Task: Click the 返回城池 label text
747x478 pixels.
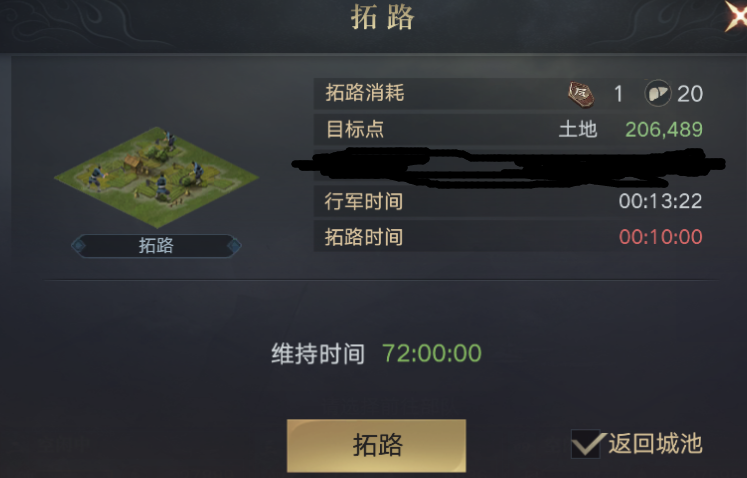Action: pyautogui.click(x=655, y=443)
